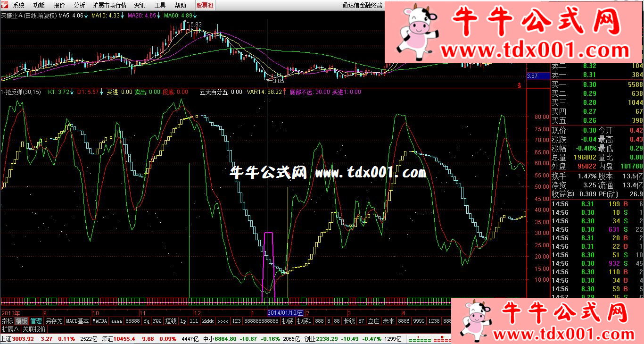Select the 模板 tab

(22, 321)
